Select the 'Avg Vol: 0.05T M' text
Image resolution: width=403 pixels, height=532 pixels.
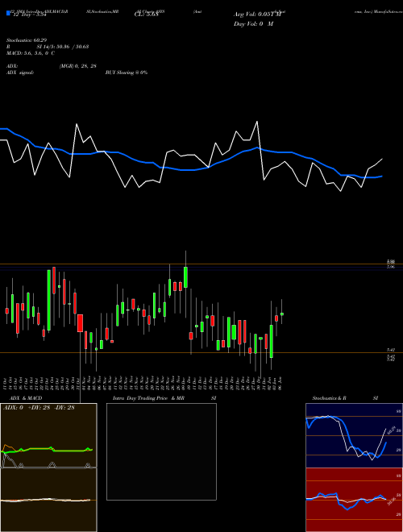[257, 15]
